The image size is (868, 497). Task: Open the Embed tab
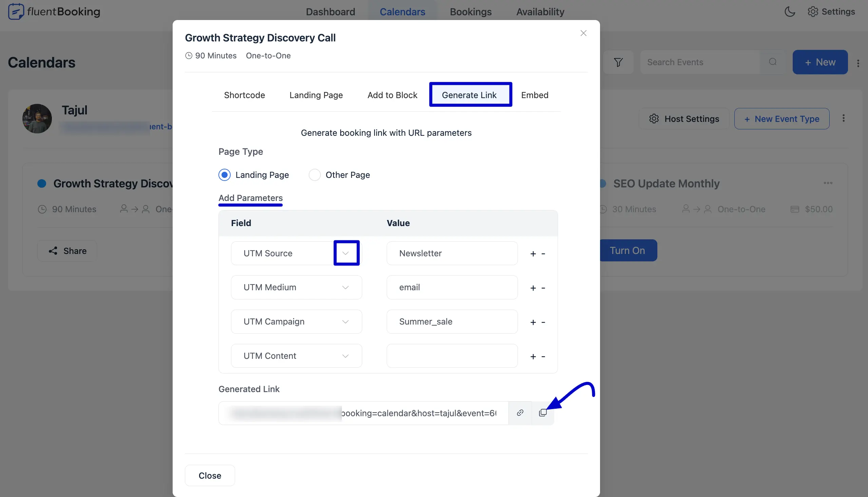coord(535,95)
